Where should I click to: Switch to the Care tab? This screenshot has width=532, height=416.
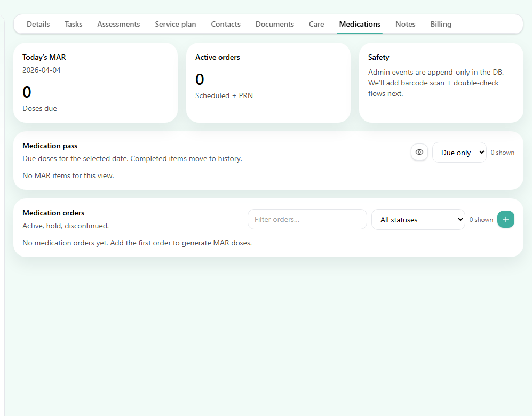tap(316, 24)
